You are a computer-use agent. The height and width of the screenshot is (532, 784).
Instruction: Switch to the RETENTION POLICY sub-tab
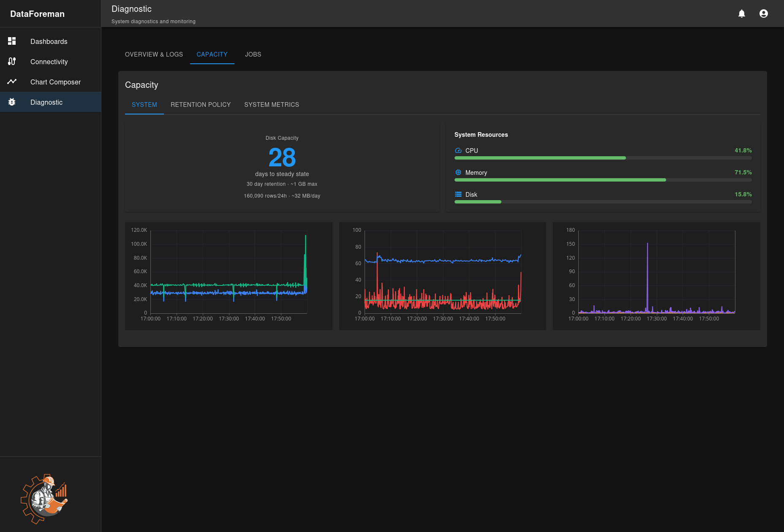tap(201, 105)
